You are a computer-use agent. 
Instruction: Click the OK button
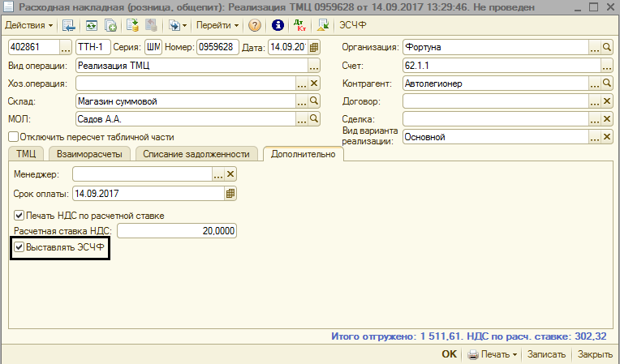(449, 354)
